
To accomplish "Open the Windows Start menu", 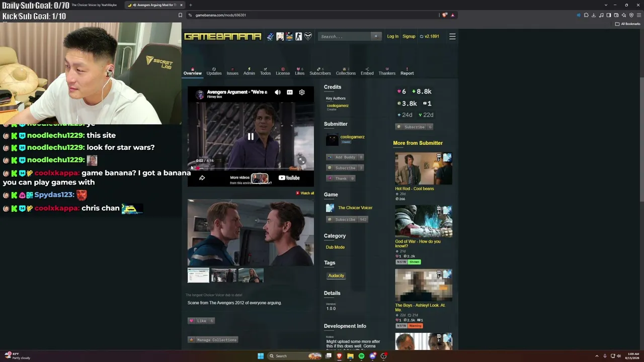I will click(261, 356).
